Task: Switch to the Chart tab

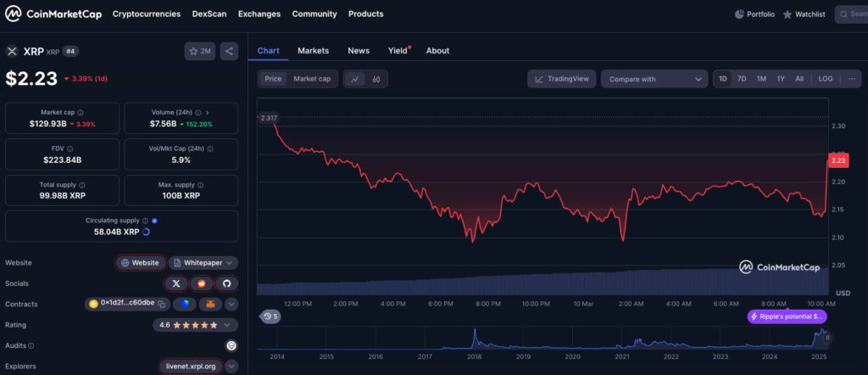Action: (x=269, y=50)
